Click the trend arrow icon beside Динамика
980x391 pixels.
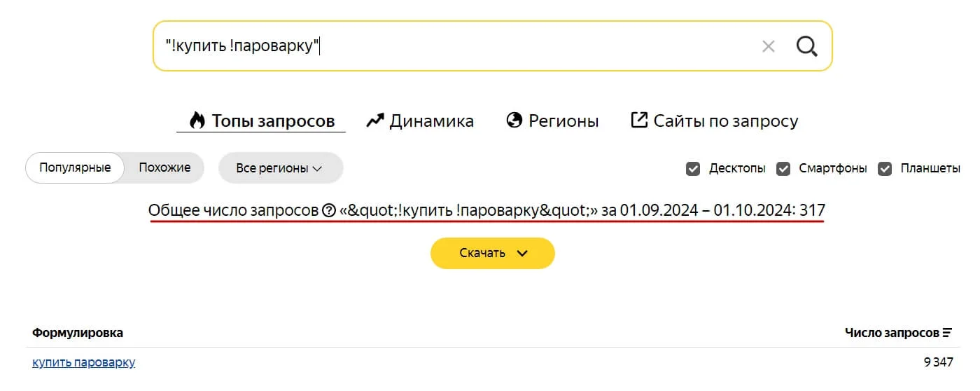(x=375, y=121)
